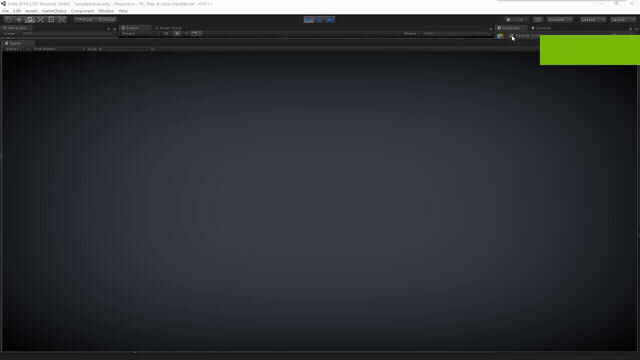
Task: Toggle 2D mode in Scene view
Action: point(166,33)
